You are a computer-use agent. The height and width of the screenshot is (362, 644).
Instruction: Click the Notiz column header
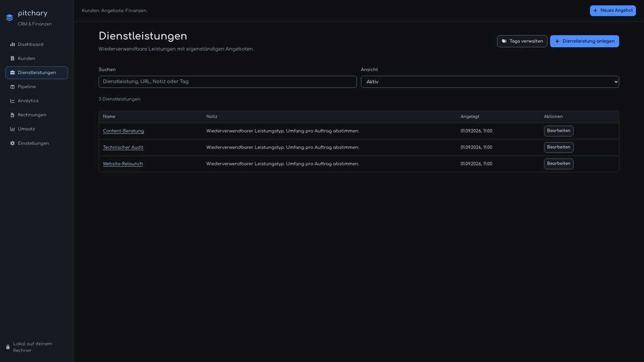(x=212, y=116)
